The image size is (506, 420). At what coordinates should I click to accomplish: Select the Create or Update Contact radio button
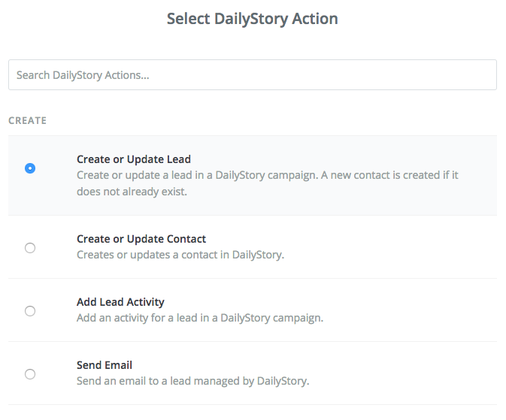(x=30, y=248)
